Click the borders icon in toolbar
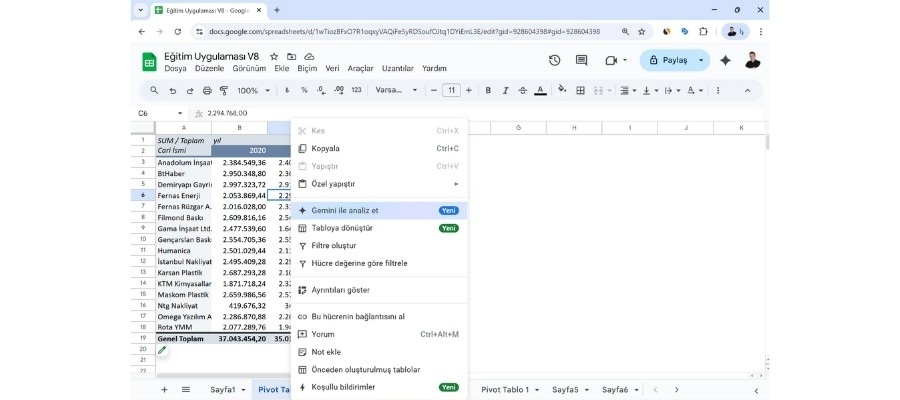900x400 pixels. tap(580, 90)
